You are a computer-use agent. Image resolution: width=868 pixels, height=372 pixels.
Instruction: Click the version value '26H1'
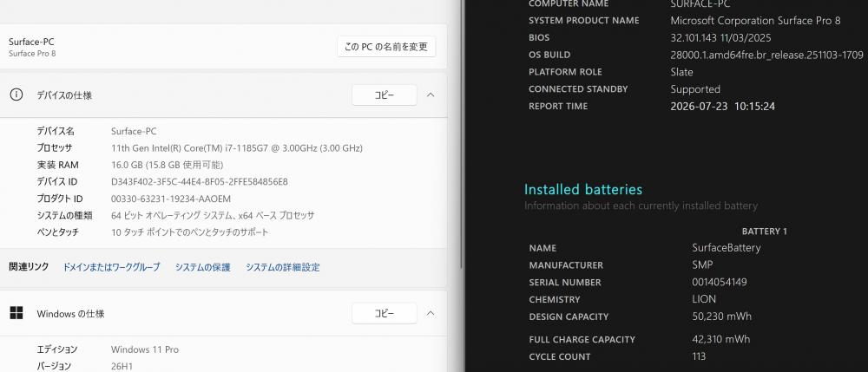coord(122,366)
